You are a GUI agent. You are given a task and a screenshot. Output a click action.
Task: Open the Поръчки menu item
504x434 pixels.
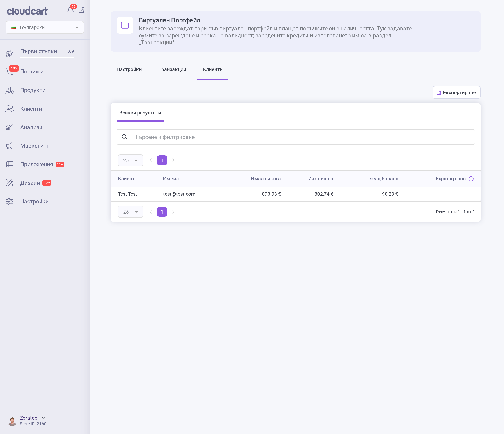coord(32,72)
